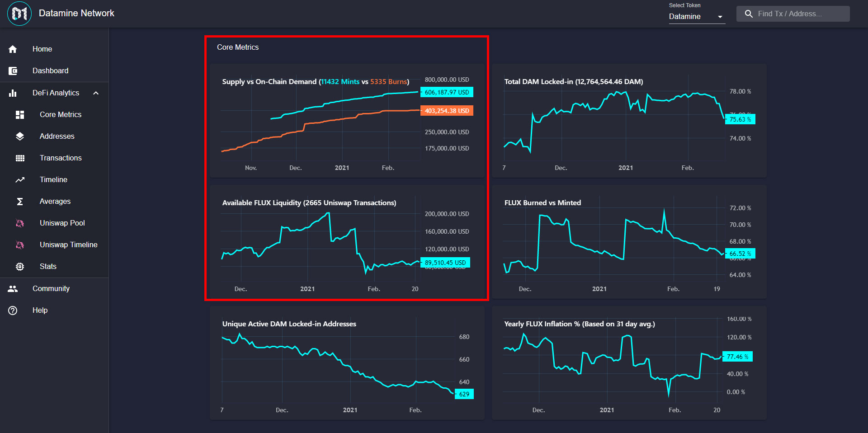
Task: Click the 77.46 % value label
Action: (737, 357)
